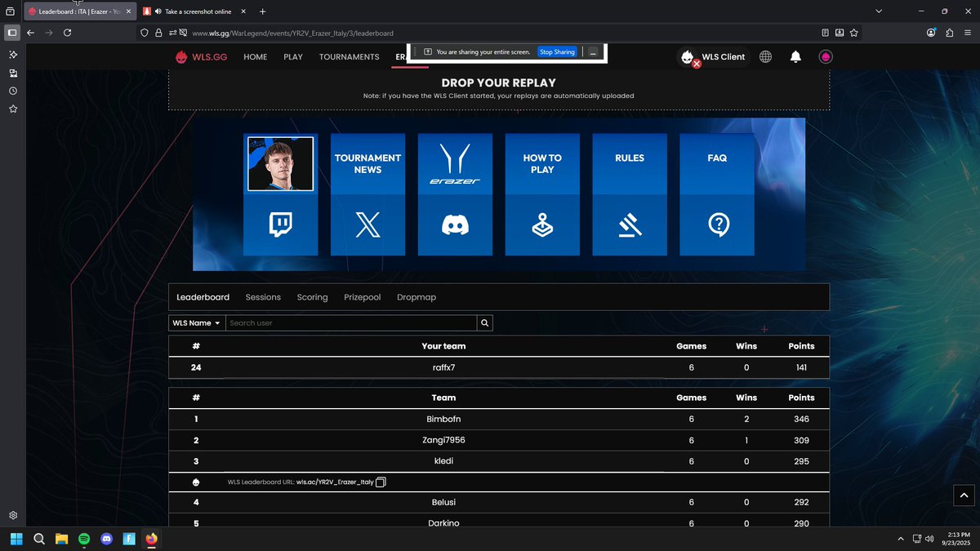The height and width of the screenshot is (551, 980).
Task: Click the WLS Client button
Action: point(712,57)
